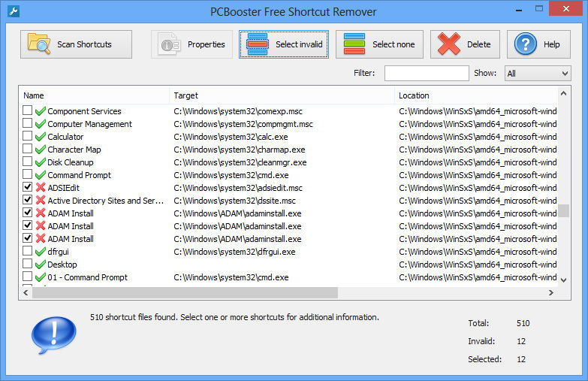Click the Properties info card icon
Screen dimensions: 588x381
point(170,44)
